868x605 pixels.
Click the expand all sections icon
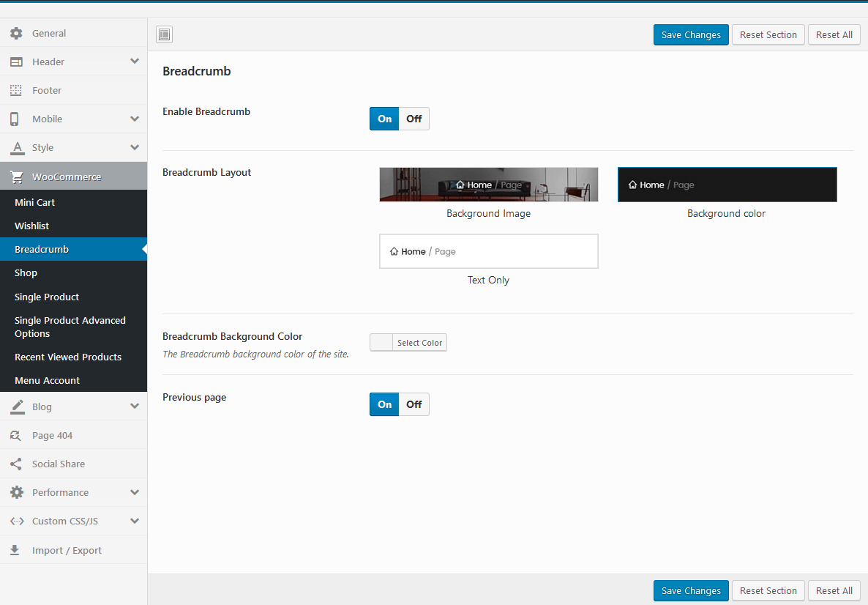coord(165,34)
